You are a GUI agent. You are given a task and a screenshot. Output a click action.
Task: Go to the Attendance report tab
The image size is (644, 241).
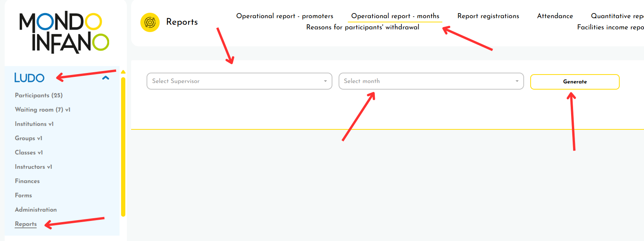(555, 16)
